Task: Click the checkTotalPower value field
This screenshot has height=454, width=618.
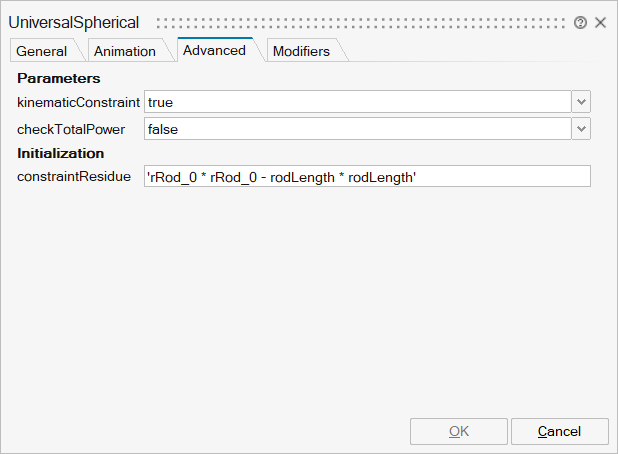Action: pyautogui.click(x=357, y=128)
